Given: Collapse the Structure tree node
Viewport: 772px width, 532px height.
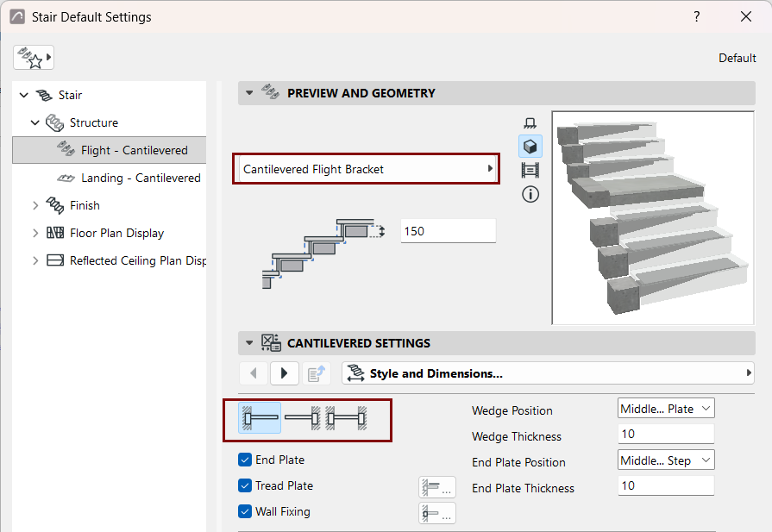Looking at the screenshot, I should point(35,122).
